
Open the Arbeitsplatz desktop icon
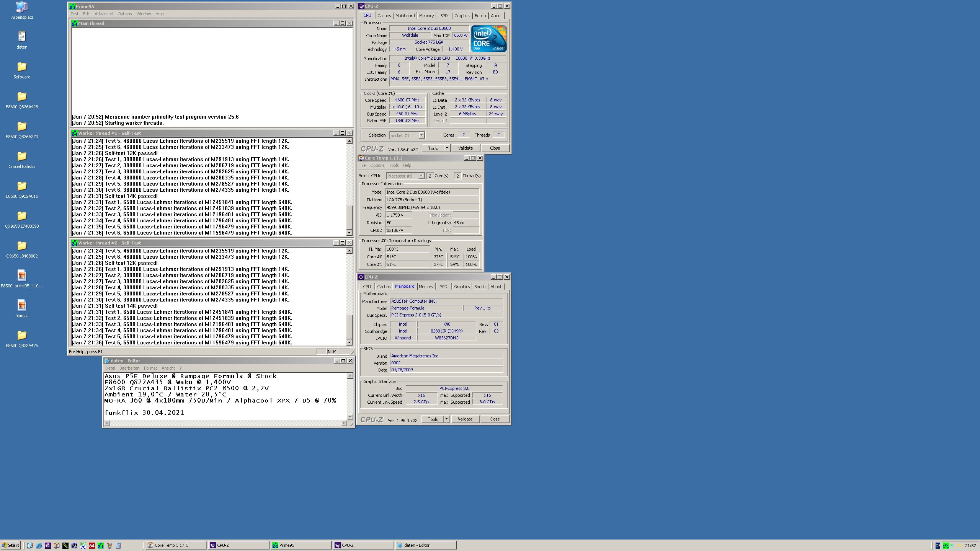point(22,10)
